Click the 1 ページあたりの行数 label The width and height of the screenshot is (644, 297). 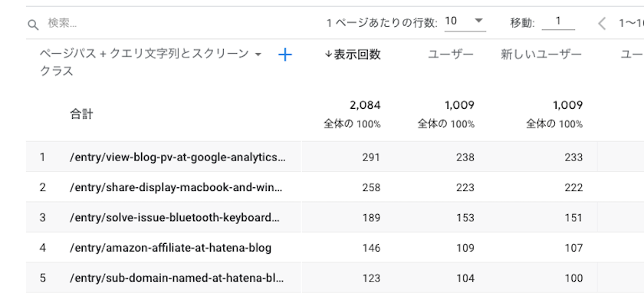click(382, 23)
